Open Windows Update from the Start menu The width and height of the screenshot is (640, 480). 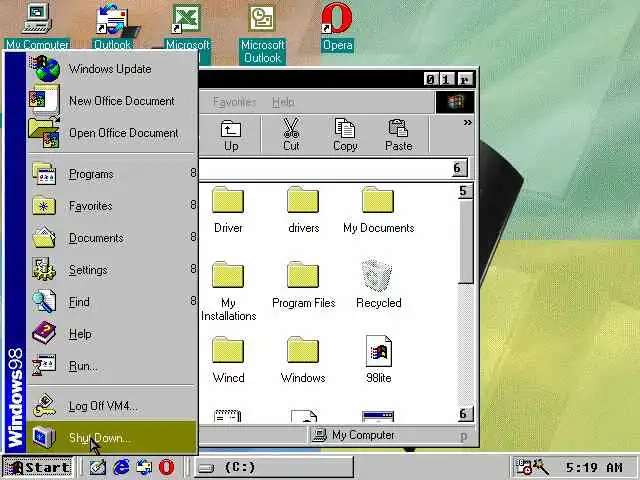click(111, 69)
